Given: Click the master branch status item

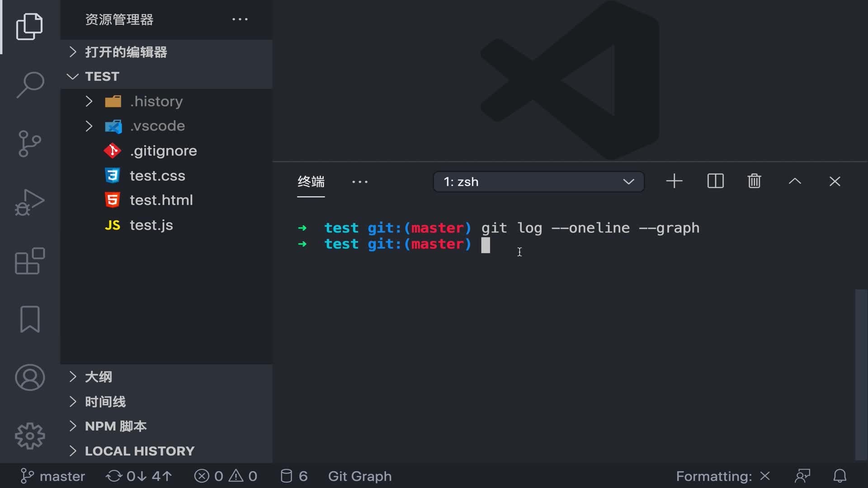Looking at the screenshot, I should point(53,476).
